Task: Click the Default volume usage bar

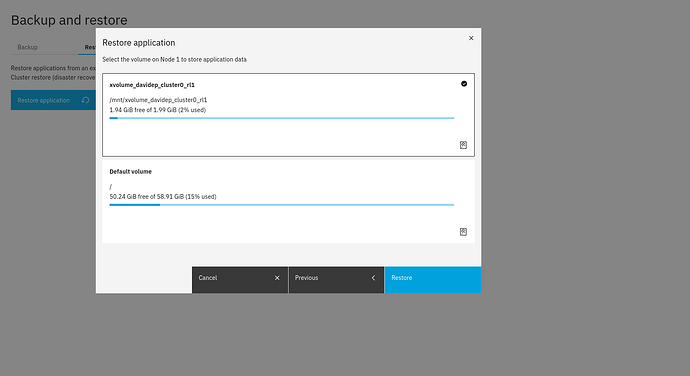Action: (x=282, y=205)
